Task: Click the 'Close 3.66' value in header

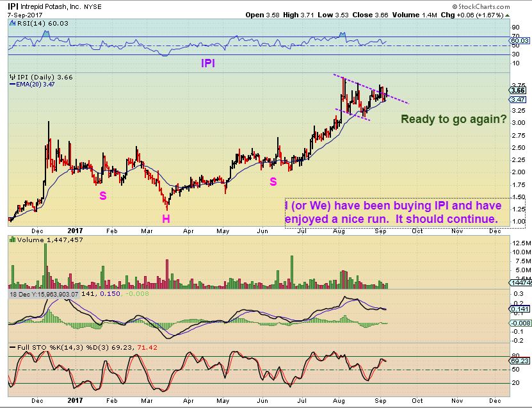Action: click(370, 15)
